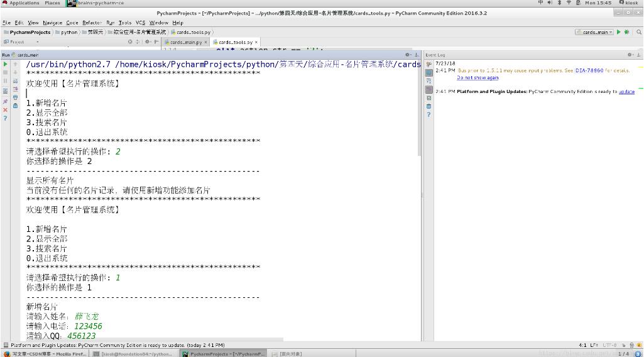
Task: Move down the stack trace arrow
Action: [15, 72]
